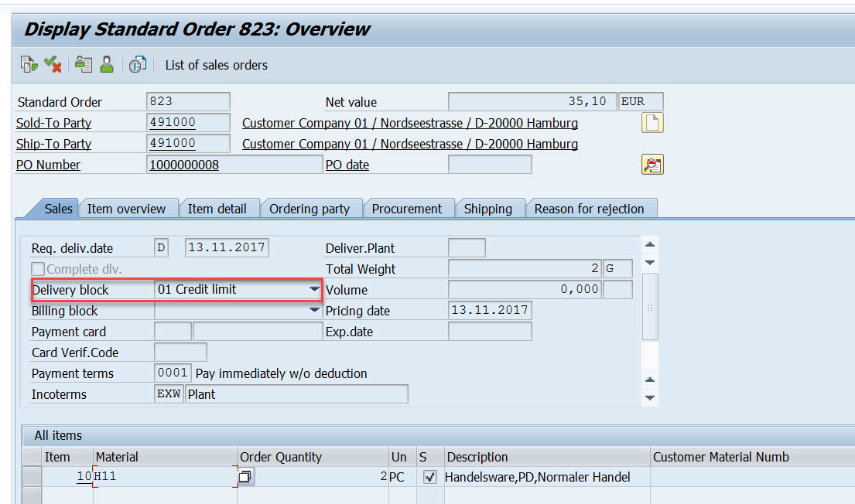The image size is (855, 504).
Task: Toggle the Complete dlv. checkbox
Action: (36, 268)
